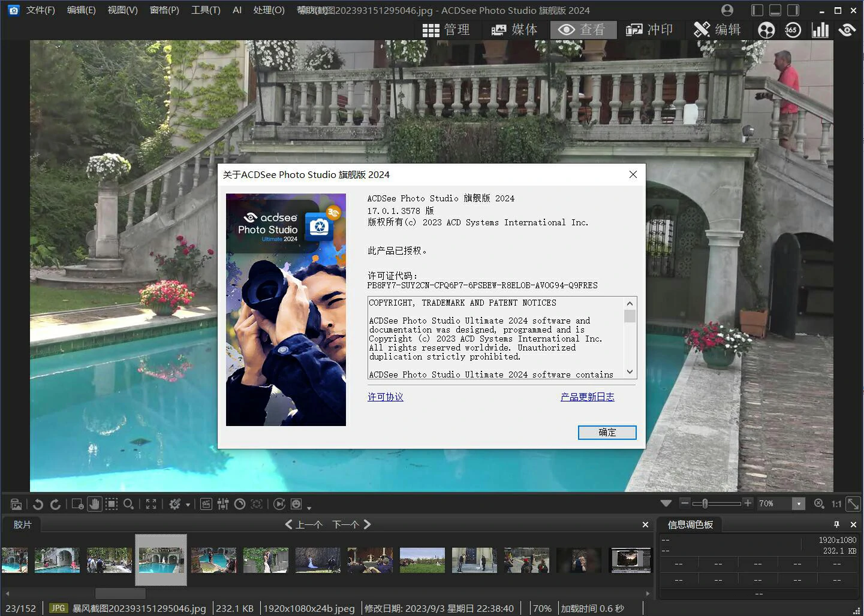Screen dimensions: 864x616
Task: Click the face detection frame icon
Action: click(257, 504)
